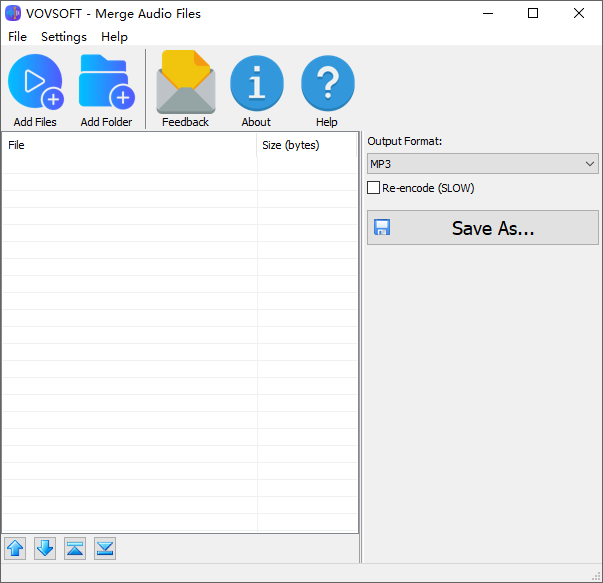Open the Feedback envelope icon
This screenshot has height=583, width=603.
[x=186, y=82]
